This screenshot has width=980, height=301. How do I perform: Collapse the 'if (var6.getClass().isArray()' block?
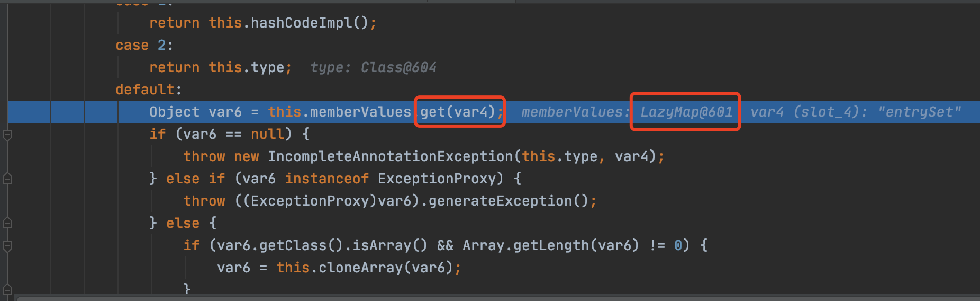(7, 246)
